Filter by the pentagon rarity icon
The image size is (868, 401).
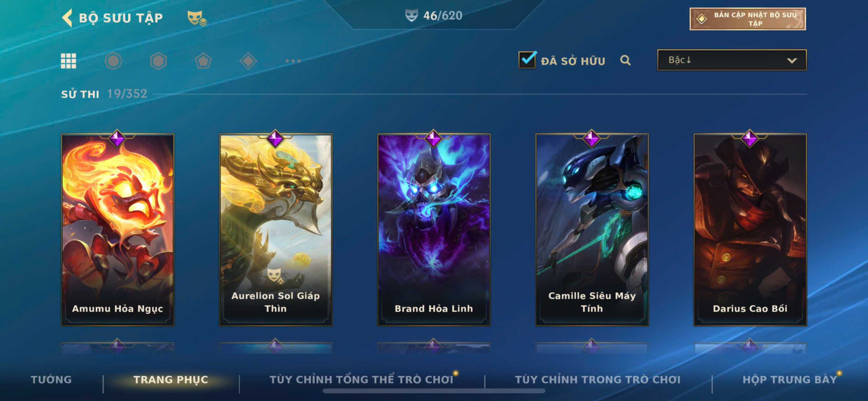click(x=203, y=61)
